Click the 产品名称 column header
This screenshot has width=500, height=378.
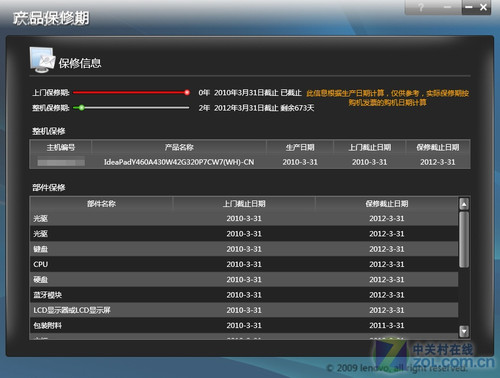click(179, 147)
